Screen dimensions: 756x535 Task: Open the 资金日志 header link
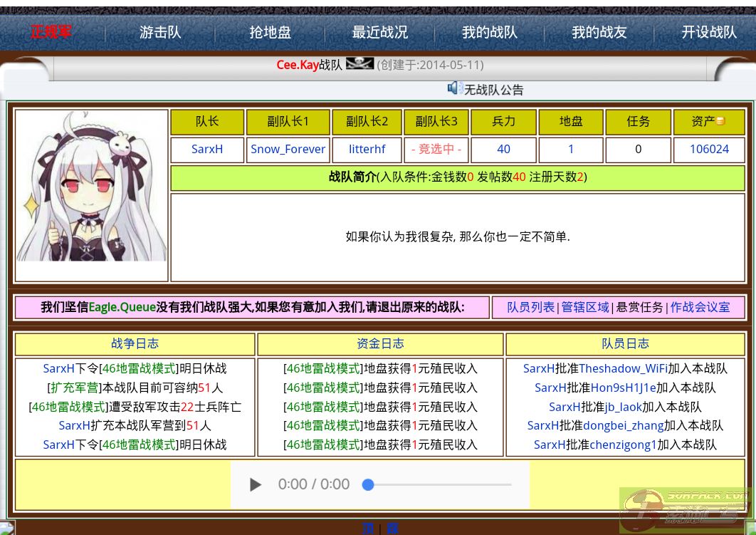pyautogui.click(x=380, y=343)
